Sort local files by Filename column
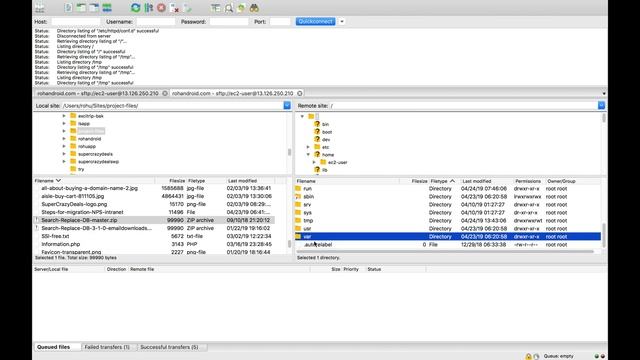Viewport: 640px width, 360px height. [94, 180]
